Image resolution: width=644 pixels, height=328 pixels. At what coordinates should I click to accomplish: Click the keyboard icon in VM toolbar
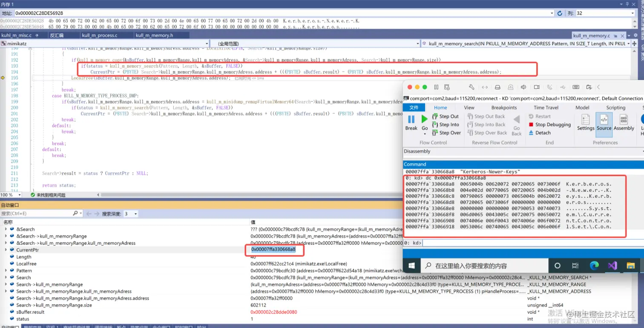[x=576, y=87]
